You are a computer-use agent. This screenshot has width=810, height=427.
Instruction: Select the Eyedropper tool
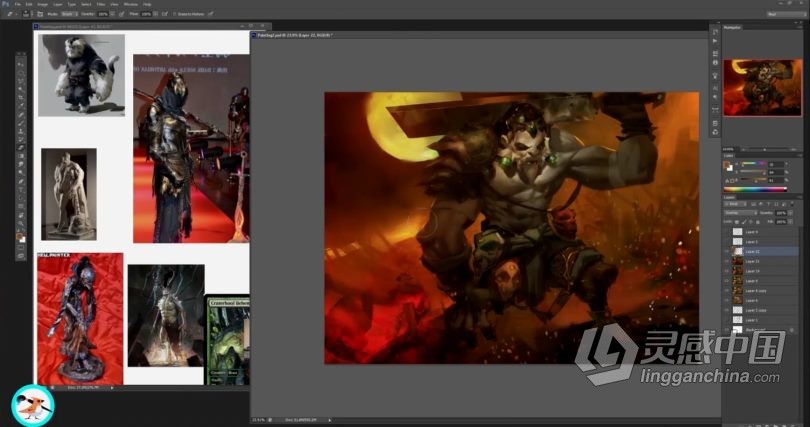point(20,106)
